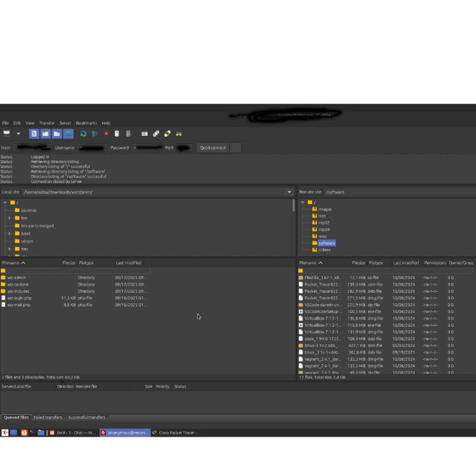Expand the boot folder in local tree
The image size is (476, 476).
click(10, 233)
